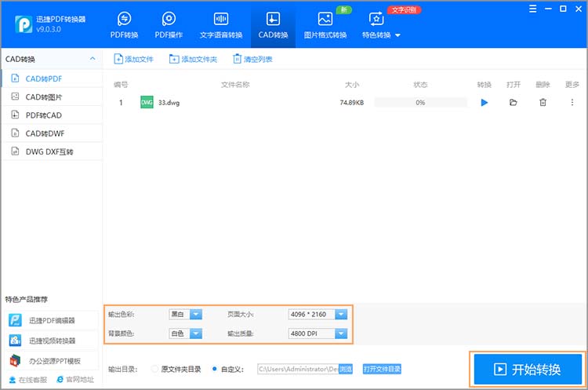
Task: Click the 迅捷PDF转换器 logo icon
Action: tap(24, 24)
